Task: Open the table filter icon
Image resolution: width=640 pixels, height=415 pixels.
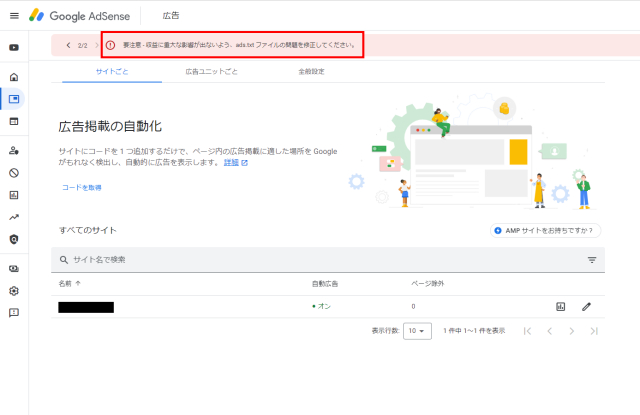Action: pyautogui.click(x=592, y=260)
